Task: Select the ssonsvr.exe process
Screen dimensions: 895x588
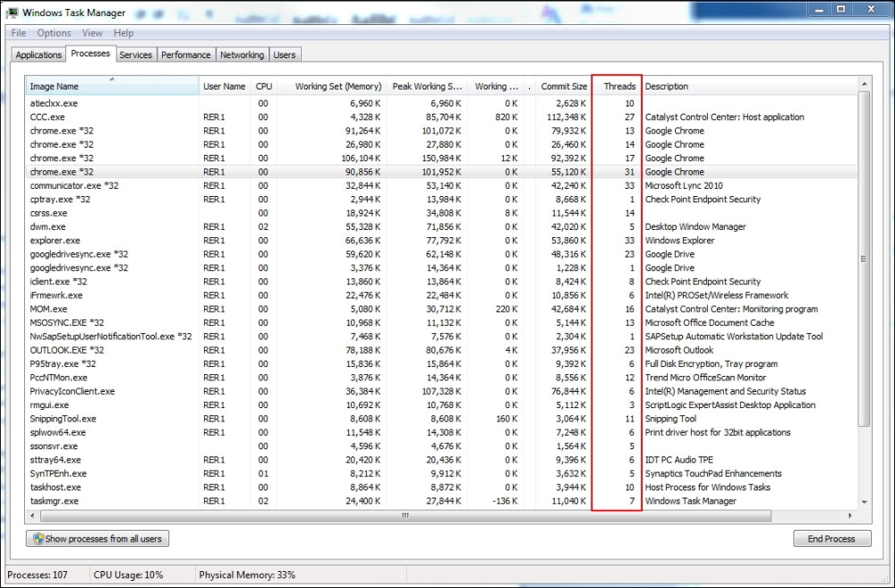Action: (442, 446)
